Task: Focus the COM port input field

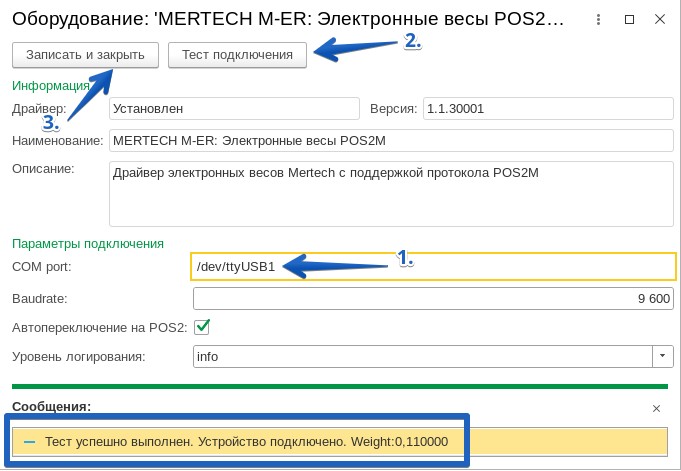Action: 433,266
